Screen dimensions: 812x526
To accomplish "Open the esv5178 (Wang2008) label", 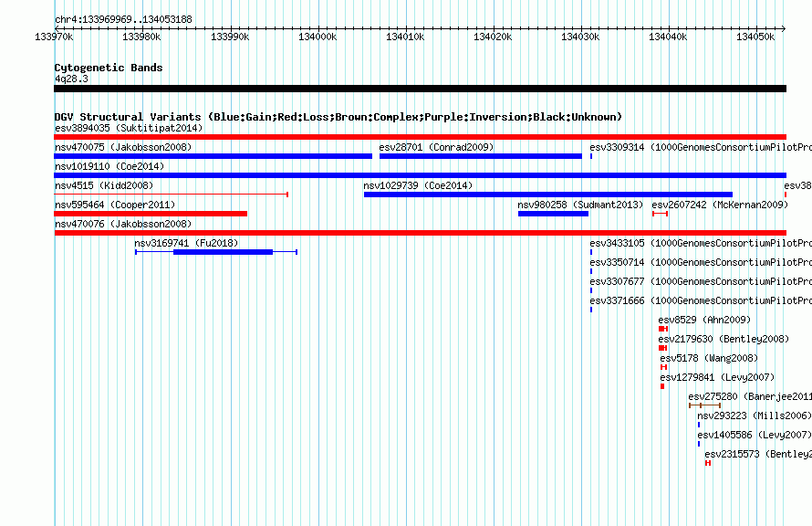I will pos(709,358).
